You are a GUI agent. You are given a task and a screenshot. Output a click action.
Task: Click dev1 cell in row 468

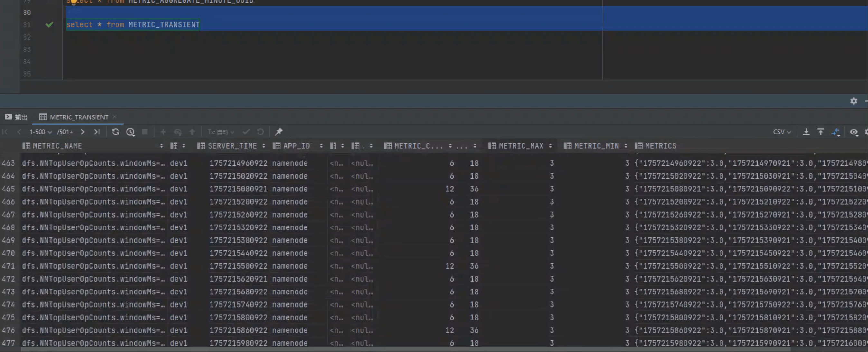click(179, 228)
